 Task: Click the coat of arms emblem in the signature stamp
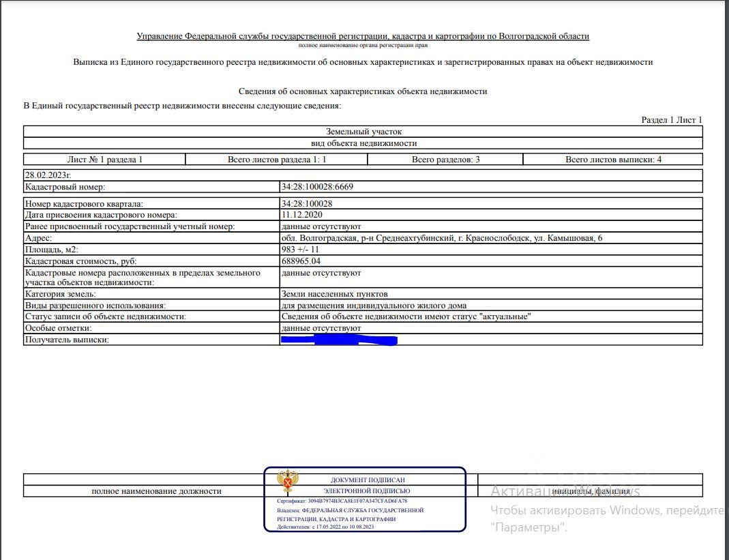tap(288, 481)
